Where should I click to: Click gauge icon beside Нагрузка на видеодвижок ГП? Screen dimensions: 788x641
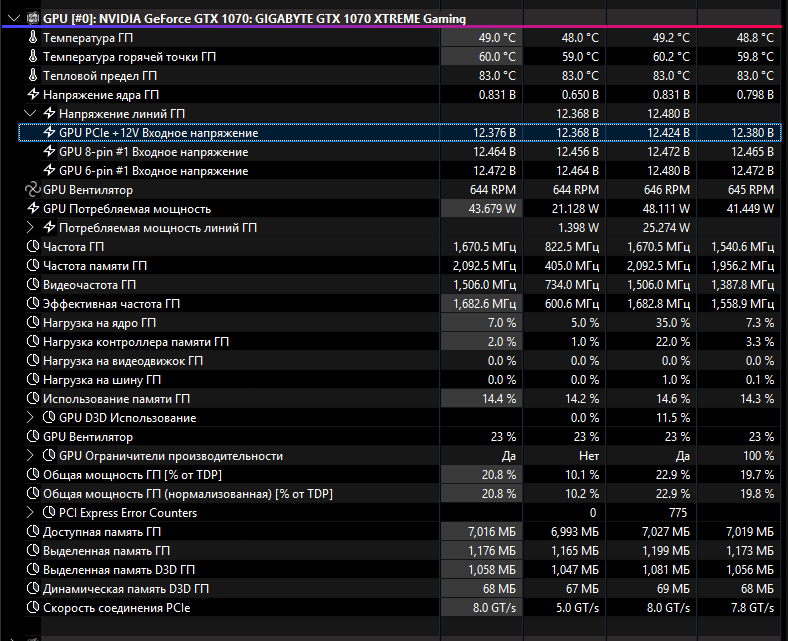(x=33, y=360)
